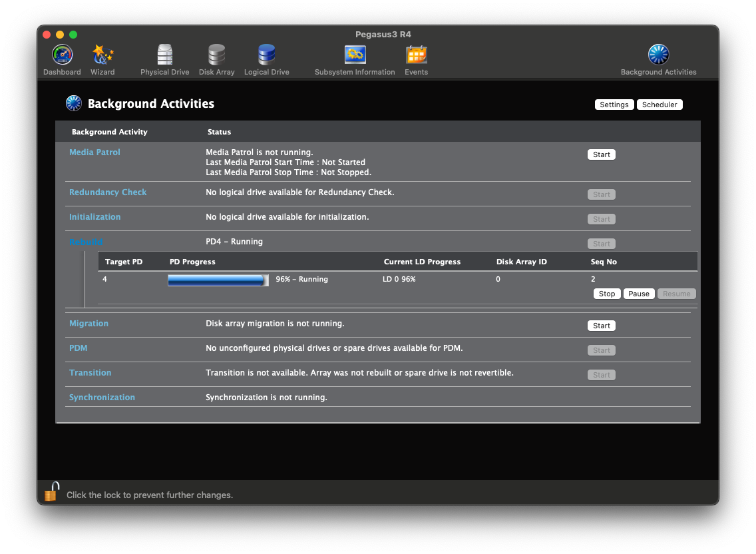Open the Logical Drive view
Viewport: 756px width, 554px height.
pos(266,55)
